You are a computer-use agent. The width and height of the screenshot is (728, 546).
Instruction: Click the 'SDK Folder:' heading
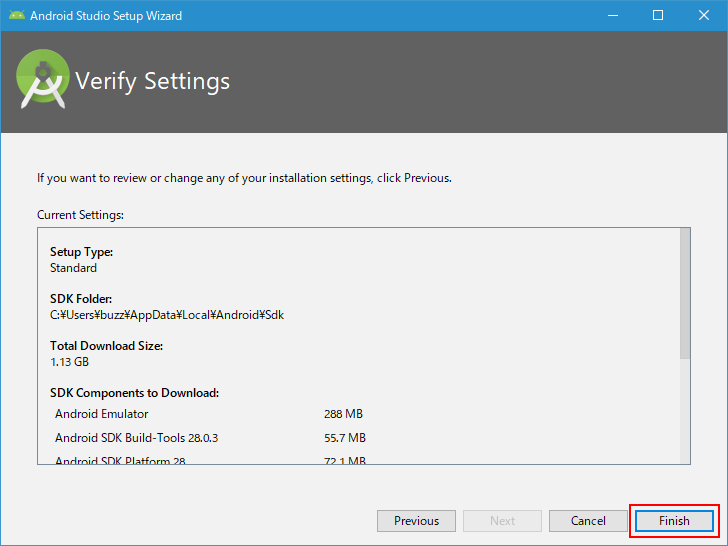pyautogui.click(x=81, y=299)
